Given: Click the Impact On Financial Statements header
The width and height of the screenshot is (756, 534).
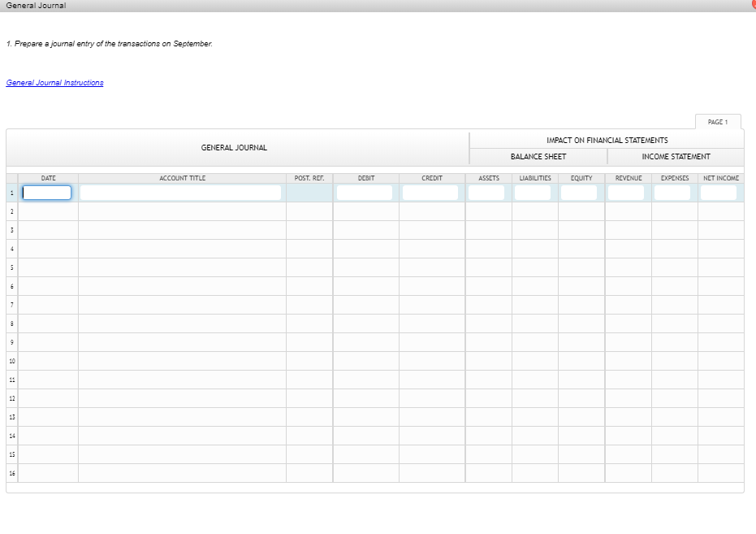Looking at the screenshot, I should [606, 138].
